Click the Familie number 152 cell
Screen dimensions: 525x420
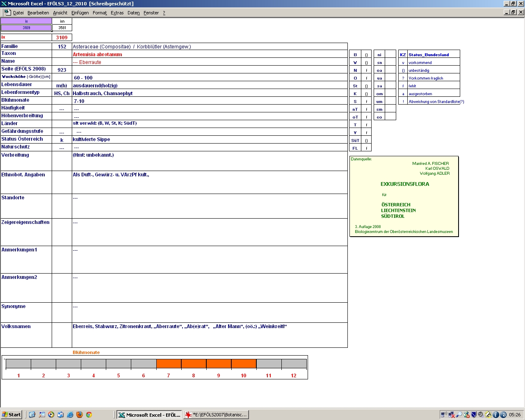(62, 46)
